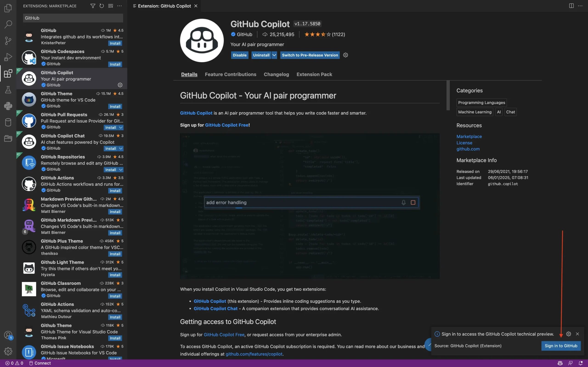Screen dimensions: 588x367
Task: Open Install dropdown for GitHub Copilot Chat
Action: tap(121, 148)
